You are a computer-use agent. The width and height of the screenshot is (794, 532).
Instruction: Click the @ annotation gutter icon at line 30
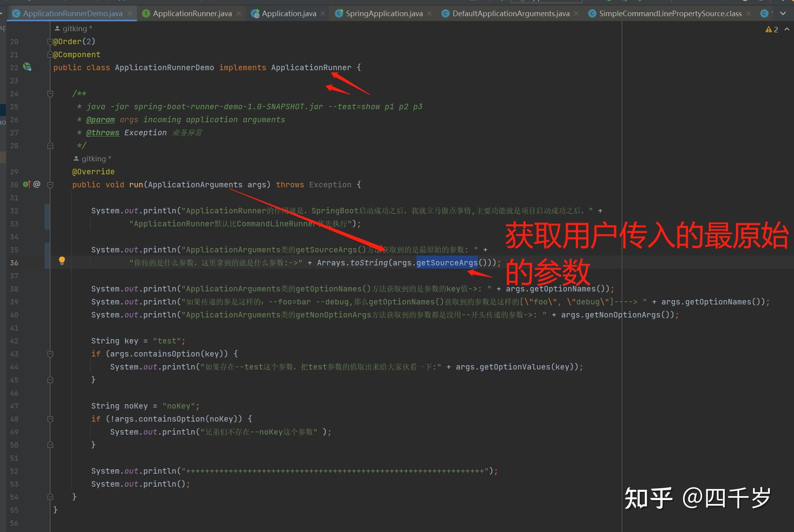click(37, 184)
